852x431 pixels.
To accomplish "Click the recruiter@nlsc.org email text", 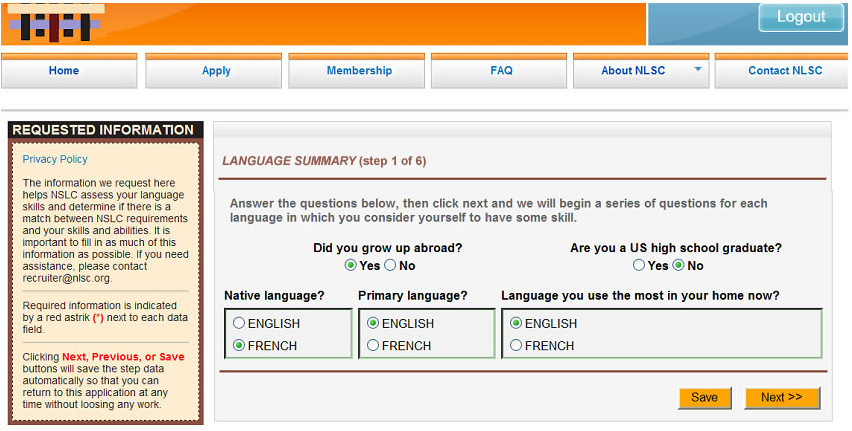I will point(67,278).
